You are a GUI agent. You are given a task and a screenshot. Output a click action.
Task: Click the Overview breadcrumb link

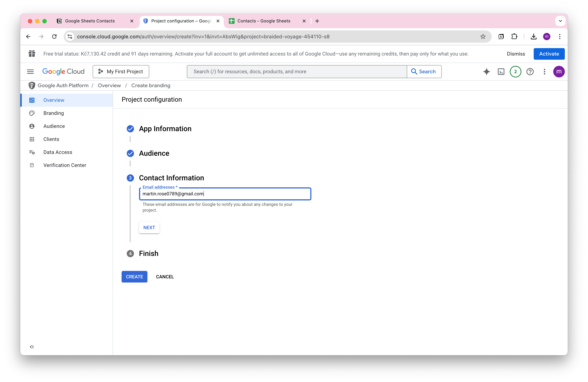pos(109,85)
